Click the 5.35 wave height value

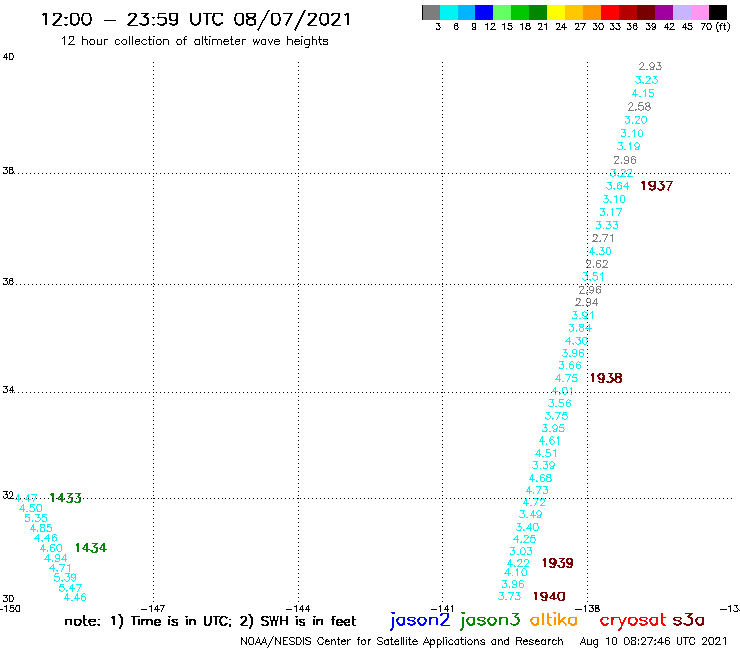[36, 518]
